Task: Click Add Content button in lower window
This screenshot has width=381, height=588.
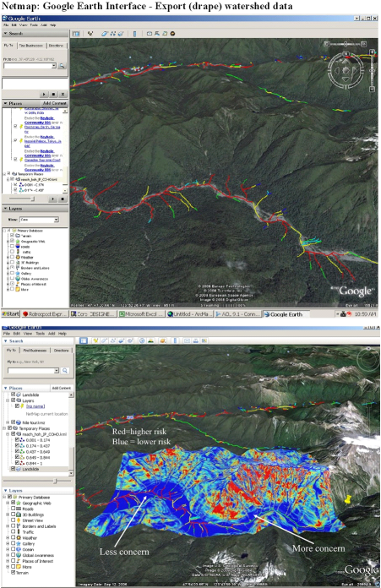Action: [62, 388]
